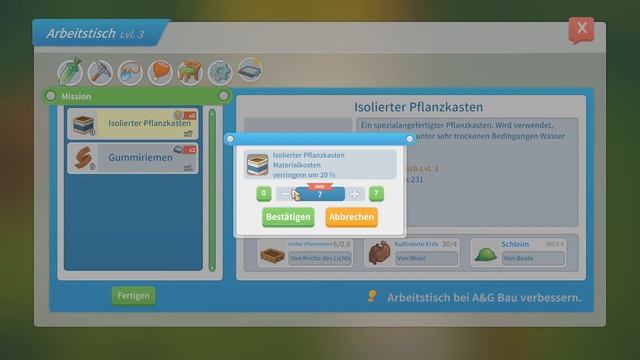Set quantity to maximum 7 green button
The width and height of the screenshot is (640, 360).
[x=376, y=193]
